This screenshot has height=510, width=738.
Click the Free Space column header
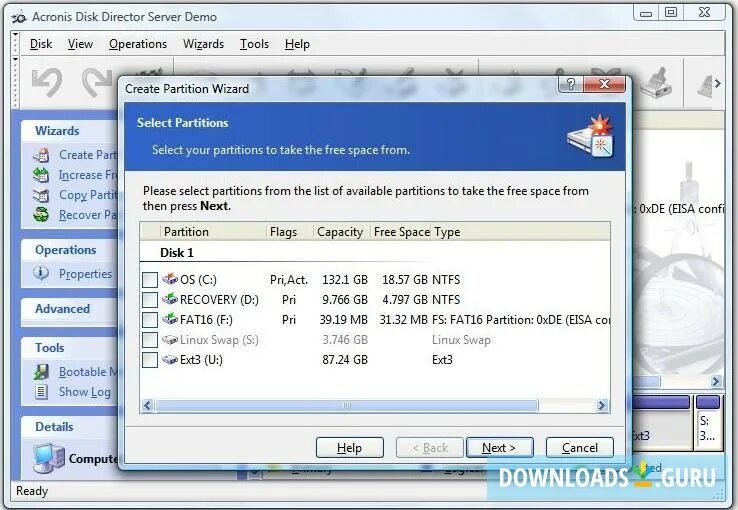pos(401,231)
